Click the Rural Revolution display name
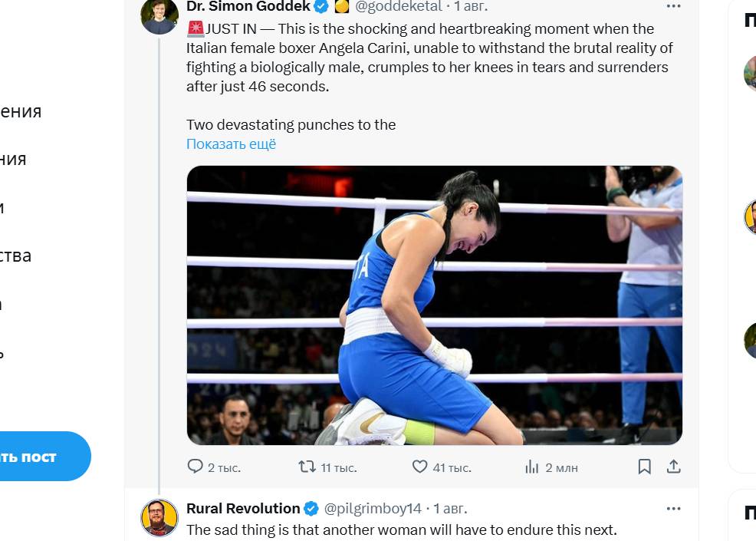756x541 pixels. 243,508
